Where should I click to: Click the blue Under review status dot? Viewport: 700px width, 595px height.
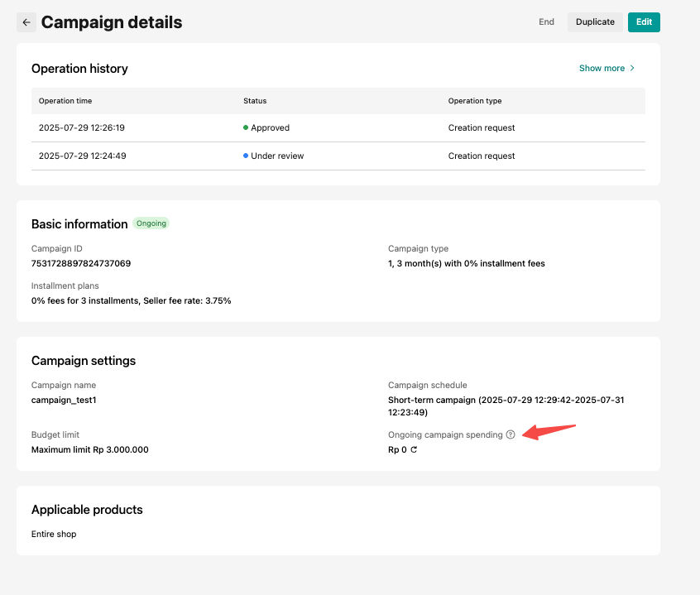click(x=246, y=156)
